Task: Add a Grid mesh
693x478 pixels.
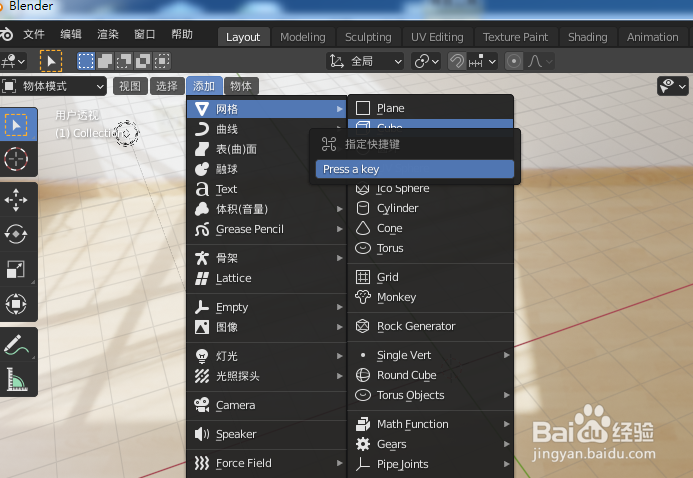Action: click(431, 277)
